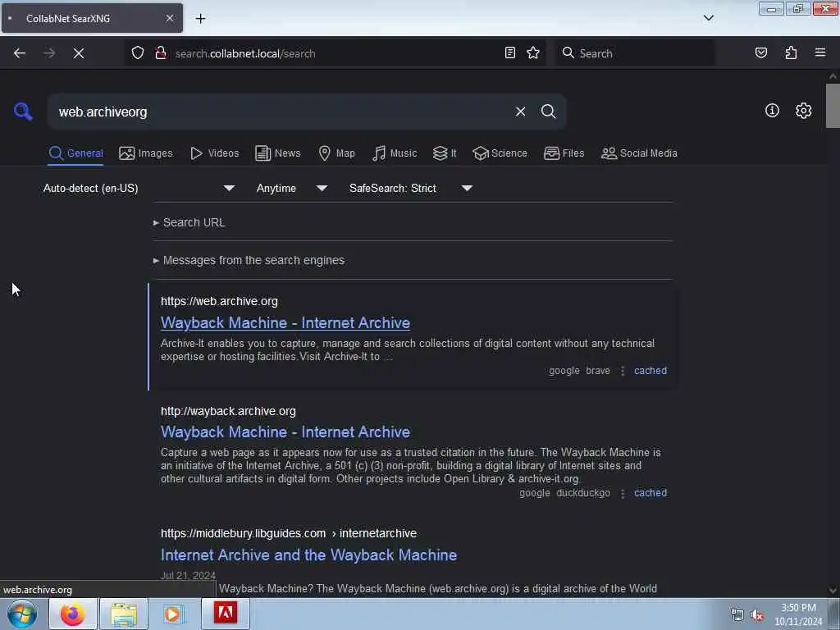Switch to the Images search category
840x630 pixels.
coord(146,153)
